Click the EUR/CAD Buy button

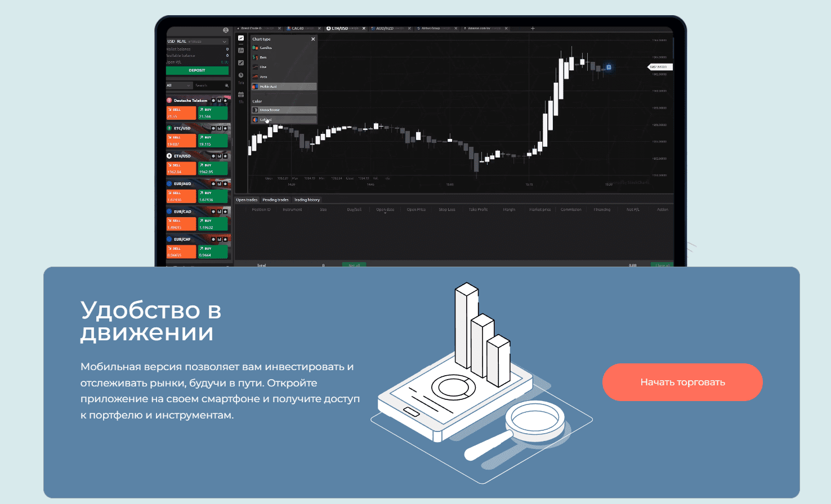click(x=213, y=224)
